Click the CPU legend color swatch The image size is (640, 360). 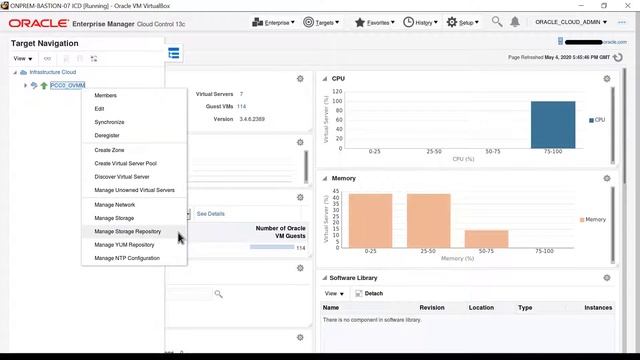pyautogui.click(x=591, y=120)
